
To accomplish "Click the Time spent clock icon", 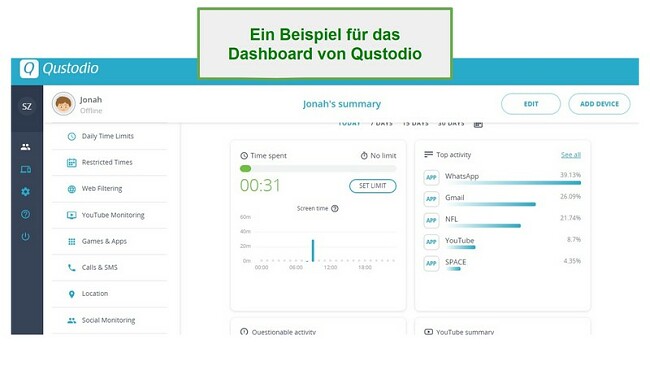I will pos(244,156).
